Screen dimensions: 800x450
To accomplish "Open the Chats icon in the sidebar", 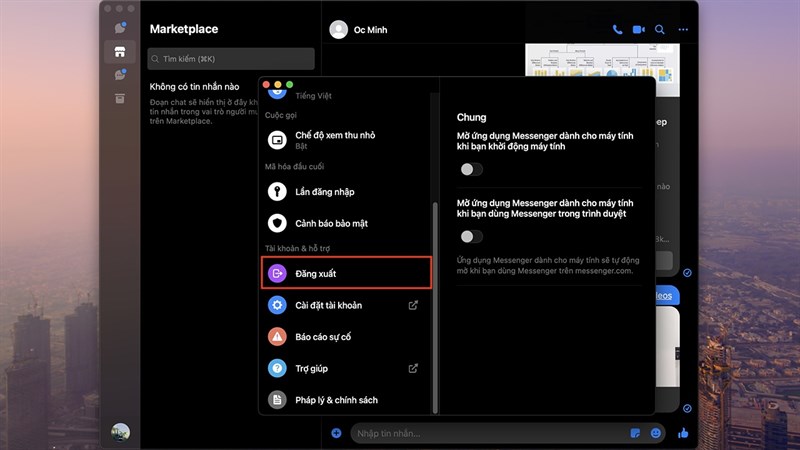I will coord(120,28).
